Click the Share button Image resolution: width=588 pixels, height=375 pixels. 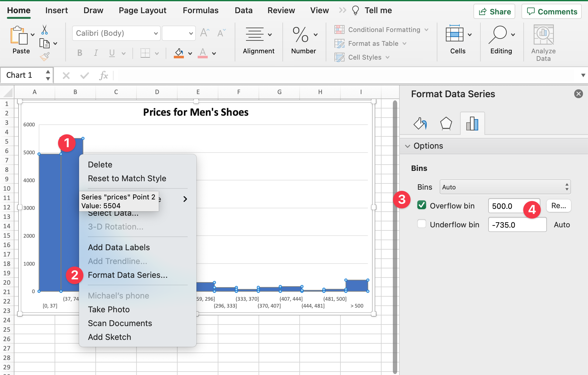[x=494, y=12]
